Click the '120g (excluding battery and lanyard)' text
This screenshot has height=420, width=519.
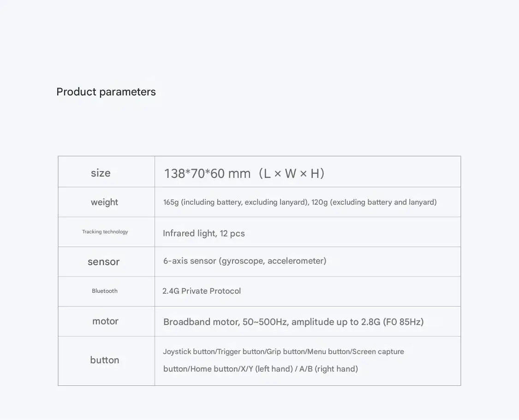point(374,202)
